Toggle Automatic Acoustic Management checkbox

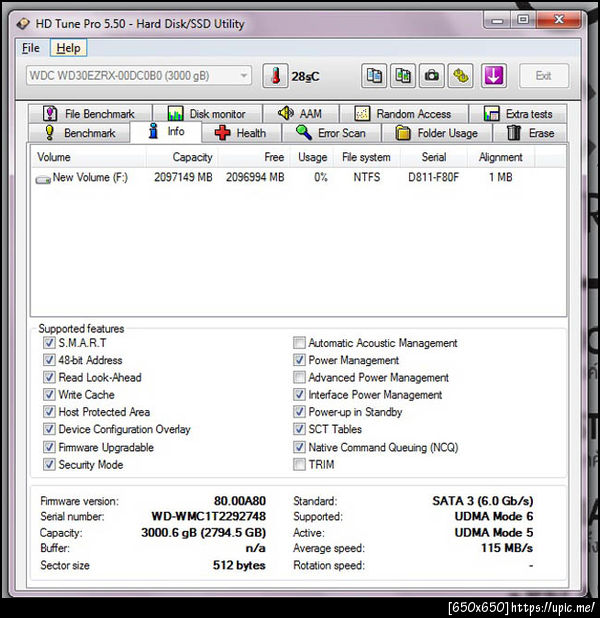[x=299, y=343]
